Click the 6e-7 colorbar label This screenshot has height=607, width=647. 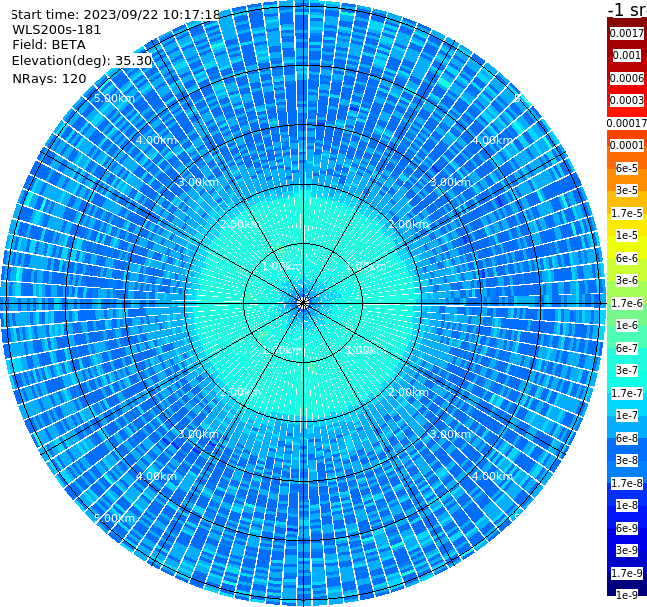(x=627, y=348)
